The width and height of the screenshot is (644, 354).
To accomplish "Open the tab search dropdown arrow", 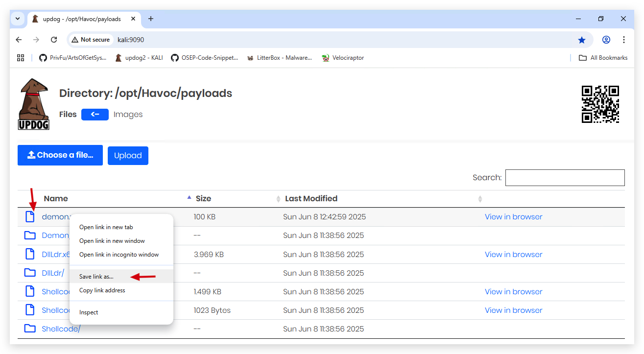I will coord(18,19).
